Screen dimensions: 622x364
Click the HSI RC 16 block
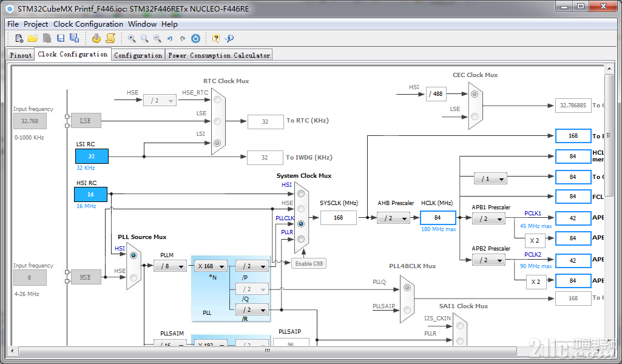pyautogui.click(x=90, y=194)
